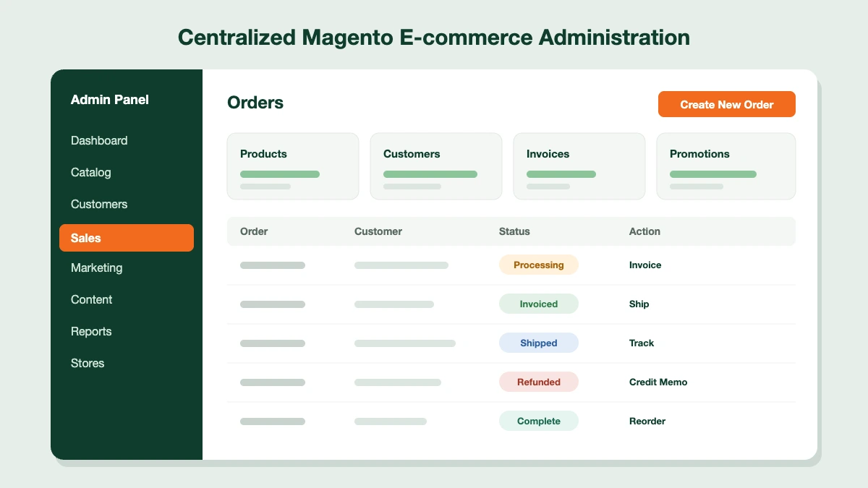Click the Ship action link
This screenshot has height=488, width=868.
click(639, 304)
